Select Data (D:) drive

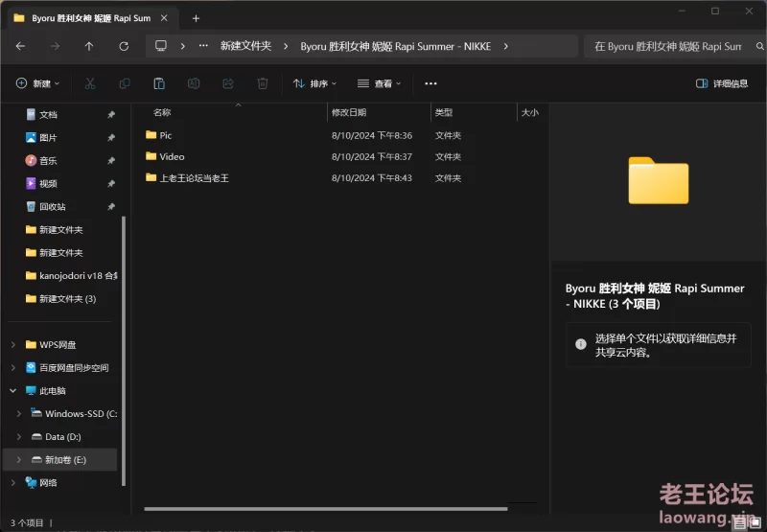click(x=57, y=437)
